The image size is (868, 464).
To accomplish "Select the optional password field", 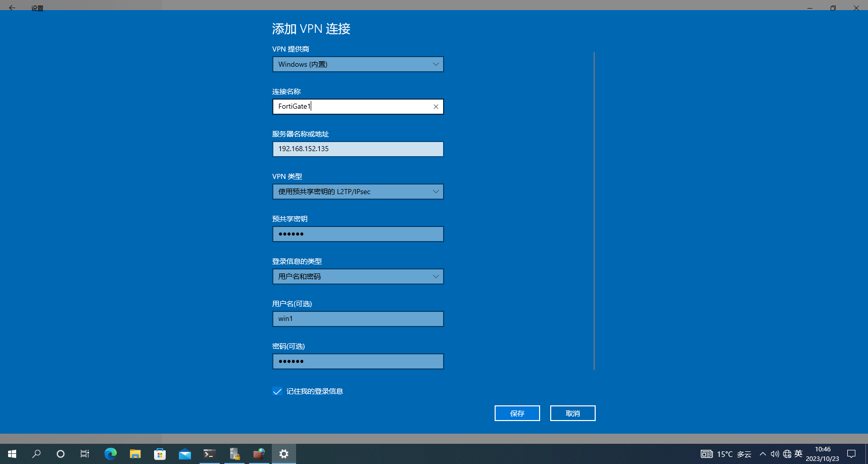I will pyautogui.click(x=358, y=361).
